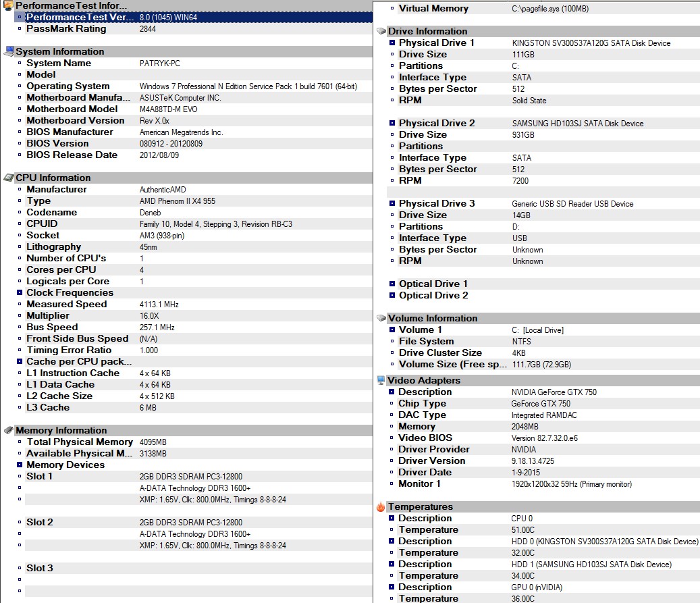This screenshot has height=603, width=700.
Task: Click the 'PATRYK-PC' system name value
Action: tap(160, 63)
